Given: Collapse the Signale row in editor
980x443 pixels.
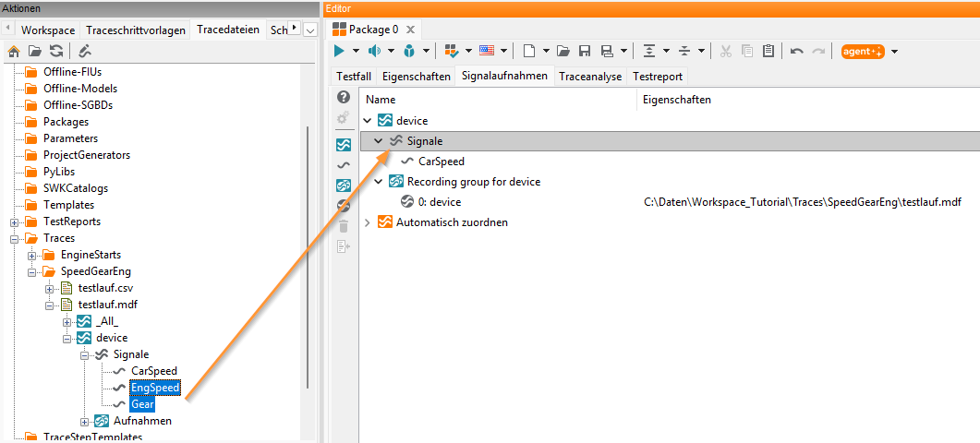Looking at the screenshot, I should [378, 141].
